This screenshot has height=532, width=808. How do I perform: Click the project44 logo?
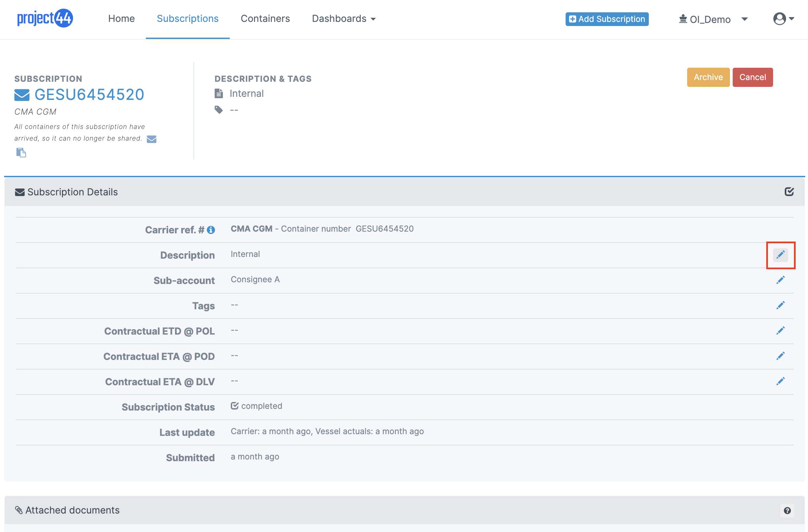45,18
